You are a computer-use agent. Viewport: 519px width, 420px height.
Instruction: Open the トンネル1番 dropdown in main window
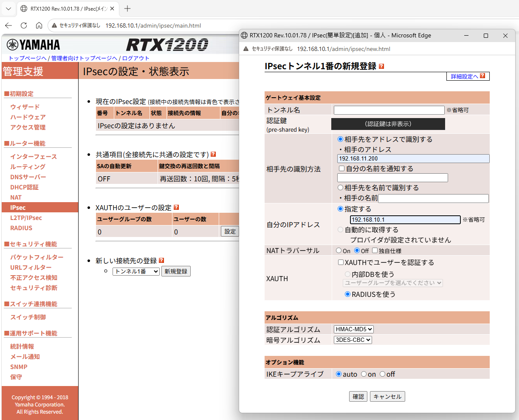point(136,271)
